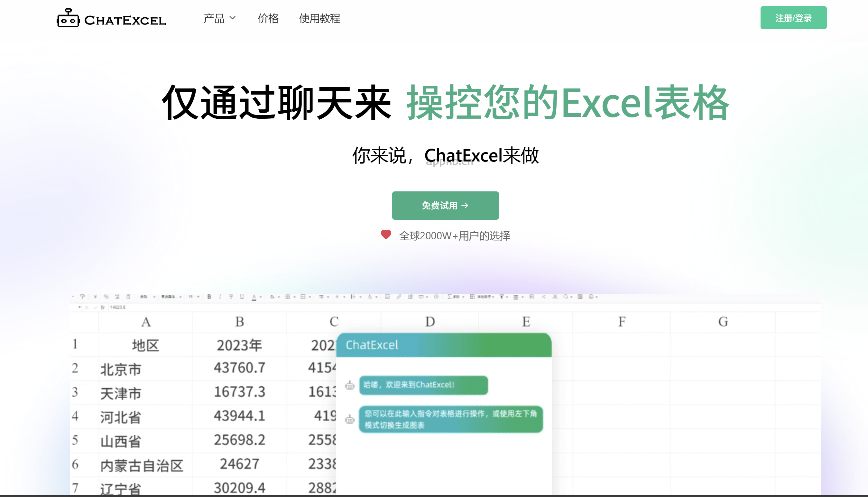Click cell with value 24627
Screen dimensions: 868x497
(240, 464)
